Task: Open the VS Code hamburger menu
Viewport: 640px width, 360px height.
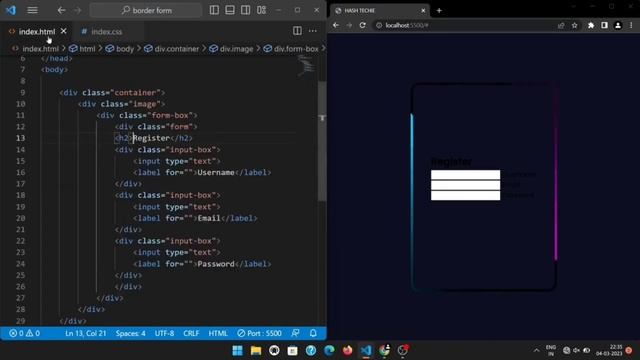Action: (x=32, y=10)
